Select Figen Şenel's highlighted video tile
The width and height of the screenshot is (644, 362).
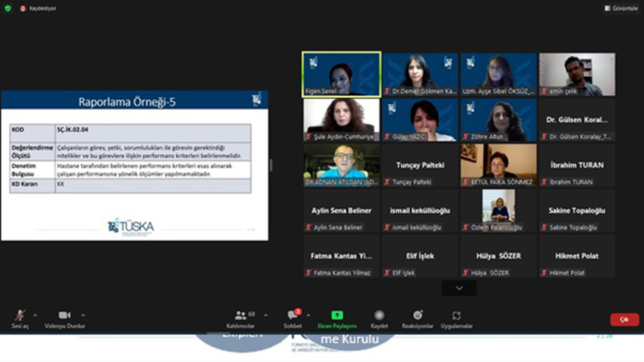tap(341, 74)
